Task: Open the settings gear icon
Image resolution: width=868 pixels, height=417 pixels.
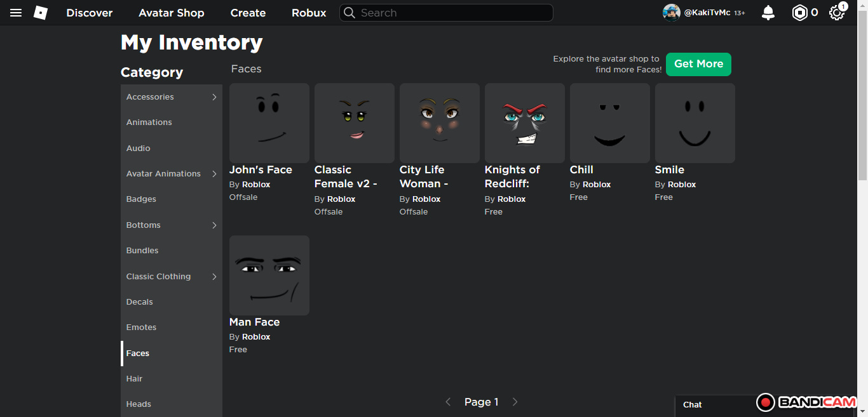Action: [x=836, y=13]
